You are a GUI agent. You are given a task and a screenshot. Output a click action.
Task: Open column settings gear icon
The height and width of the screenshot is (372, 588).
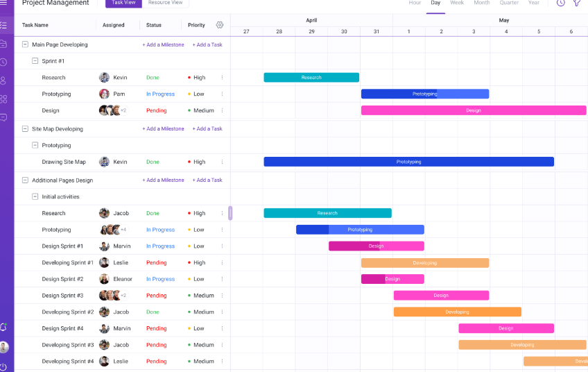pyautogui.click(x=220, y=25)
